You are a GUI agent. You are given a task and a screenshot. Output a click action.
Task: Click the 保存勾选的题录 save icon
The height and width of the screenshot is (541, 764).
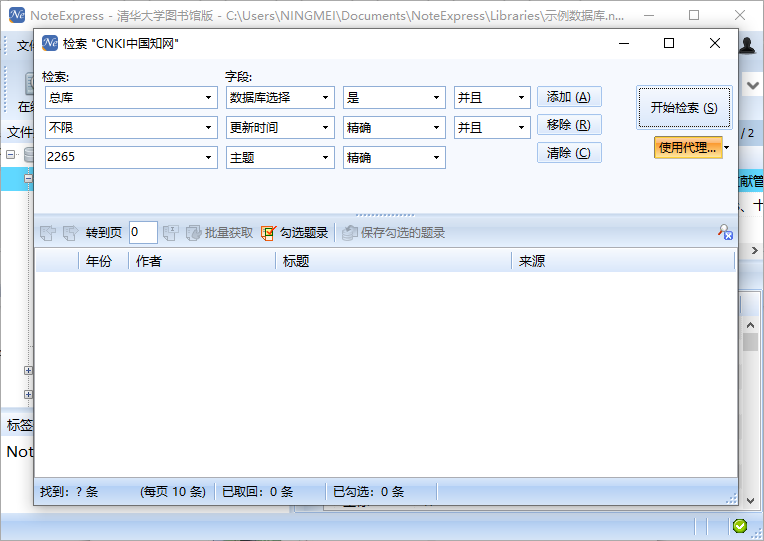pos(349,233)
